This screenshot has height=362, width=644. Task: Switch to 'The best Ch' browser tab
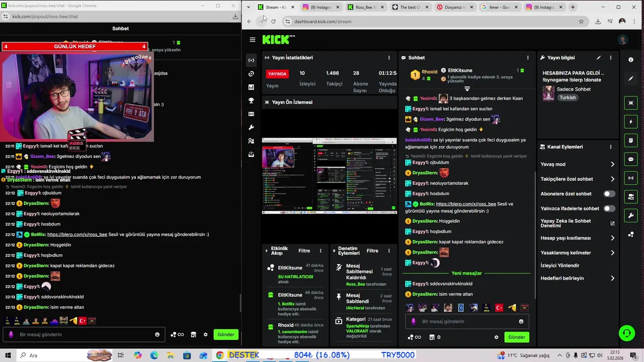click(x=410, y=7)
